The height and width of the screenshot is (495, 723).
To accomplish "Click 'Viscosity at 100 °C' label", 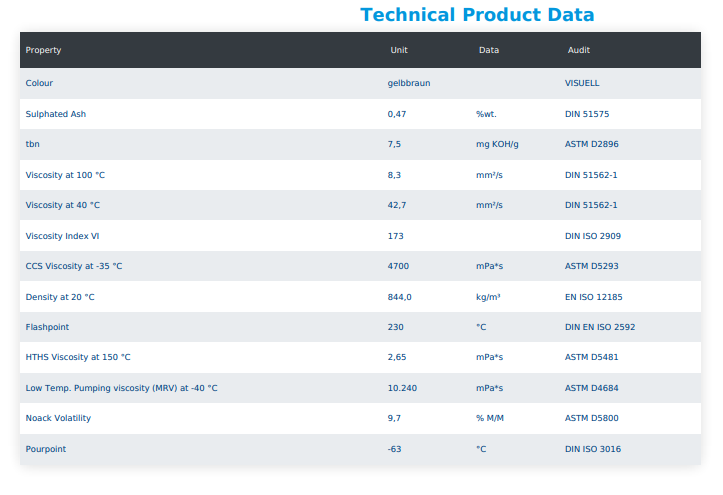I will coord(65,175).
